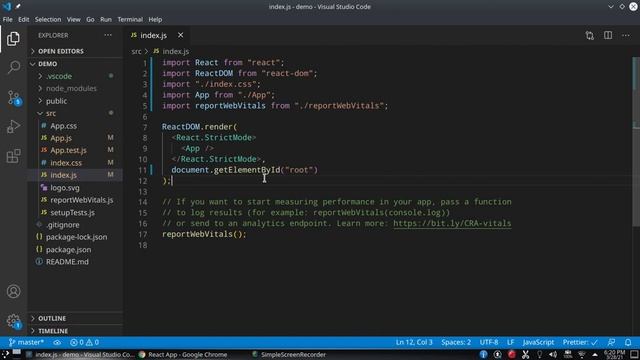Viewport: 640px width, 360px height.
Task: Click the pin icon in title bar
Action: click(18, 6)
